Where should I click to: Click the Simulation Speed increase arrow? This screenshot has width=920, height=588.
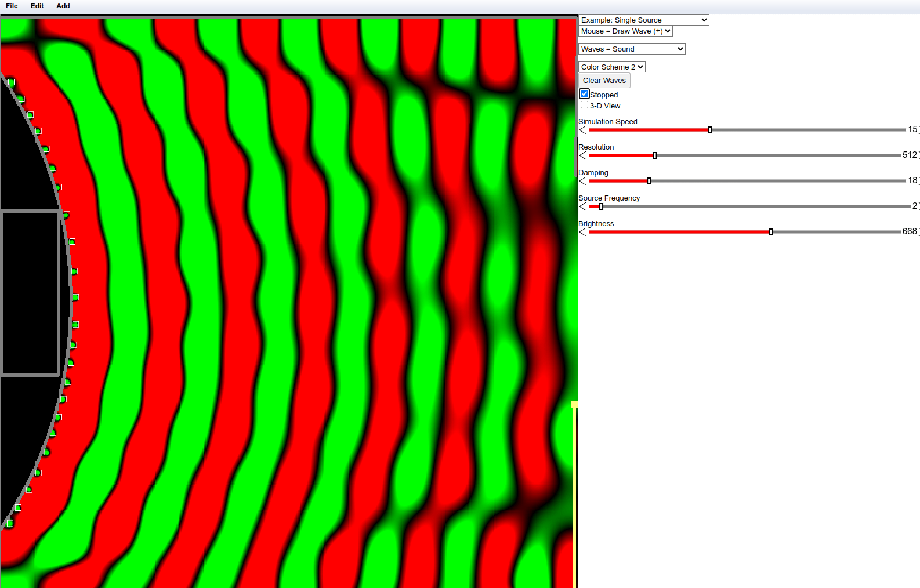click(918, 130)
